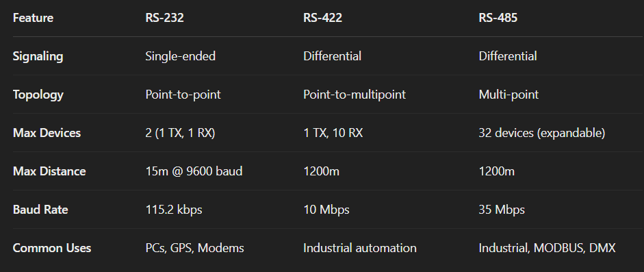Screen dimensions: 644x272
Task: Click the 32 devices (expandable) cell
Action: [x=542, y=133]
